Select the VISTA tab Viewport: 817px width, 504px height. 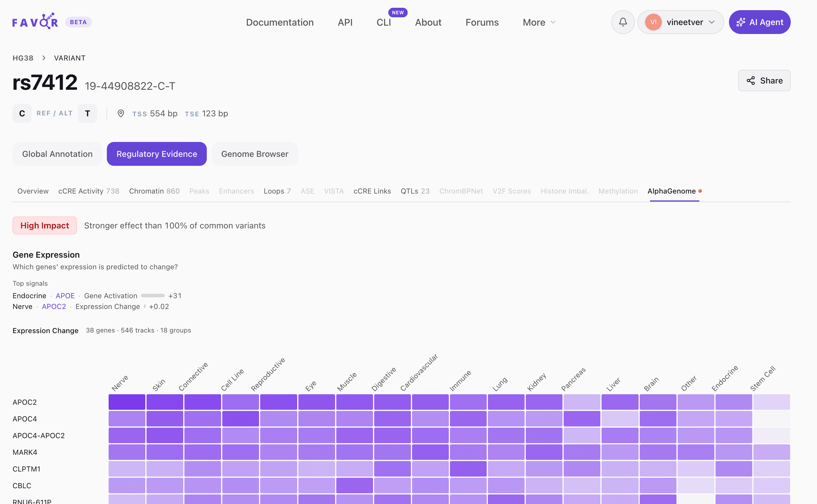click(334, 191)
